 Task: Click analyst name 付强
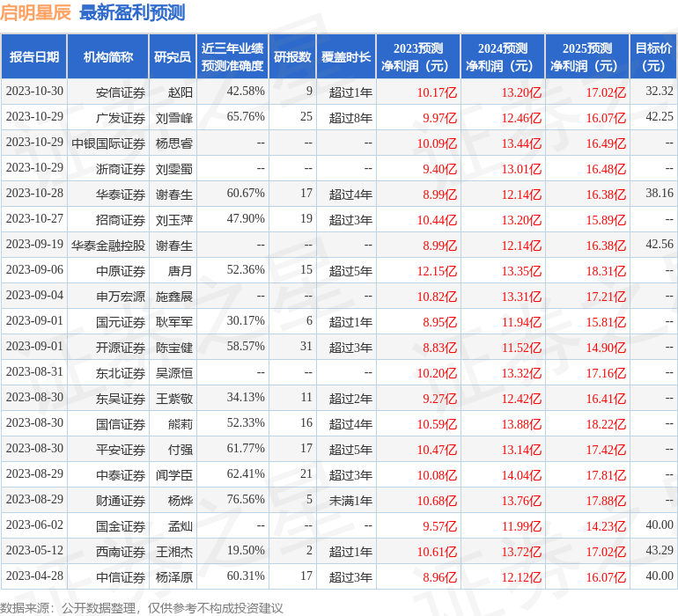[x=181, y=449]
